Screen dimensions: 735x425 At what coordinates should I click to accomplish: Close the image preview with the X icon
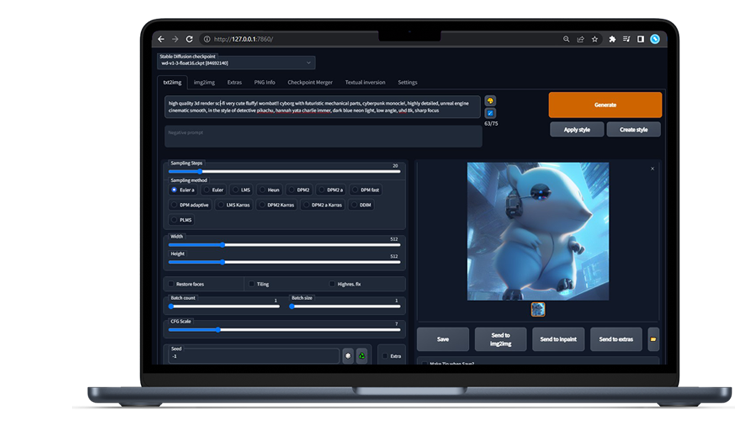pyautogui.click(x=653, y=169)
